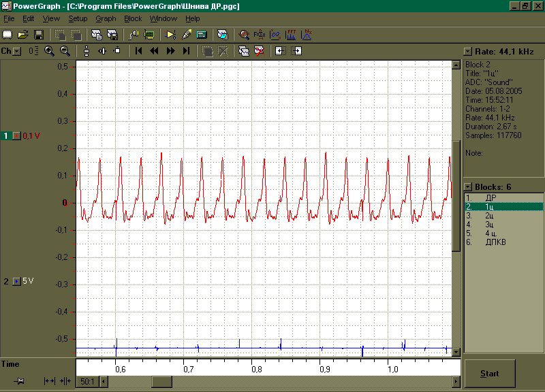
Task: Click the vertical graph scrollbar thumb
Action: click(x=456, y=196)
